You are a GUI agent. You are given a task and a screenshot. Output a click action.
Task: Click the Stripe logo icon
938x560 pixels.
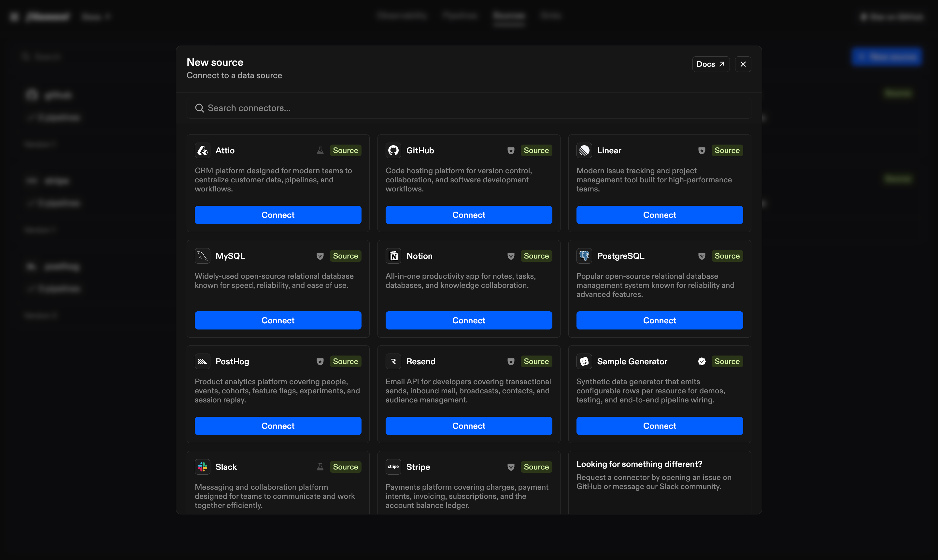(x=393, y=467)
